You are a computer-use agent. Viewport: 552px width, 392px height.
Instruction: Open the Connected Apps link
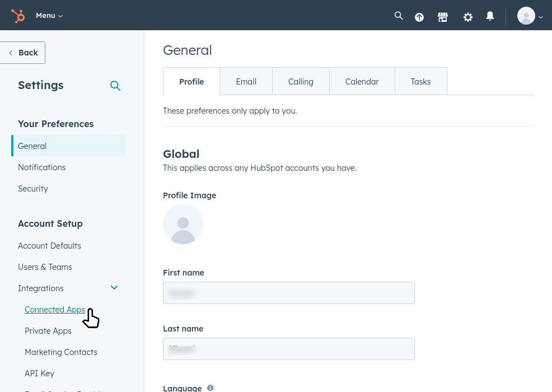(55, 310)
